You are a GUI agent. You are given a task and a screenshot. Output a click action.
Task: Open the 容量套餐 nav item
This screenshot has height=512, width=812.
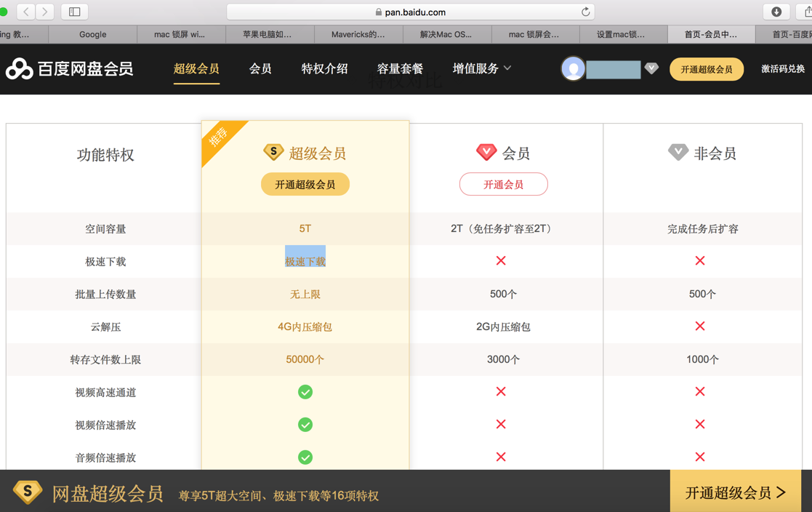(400, 68)
